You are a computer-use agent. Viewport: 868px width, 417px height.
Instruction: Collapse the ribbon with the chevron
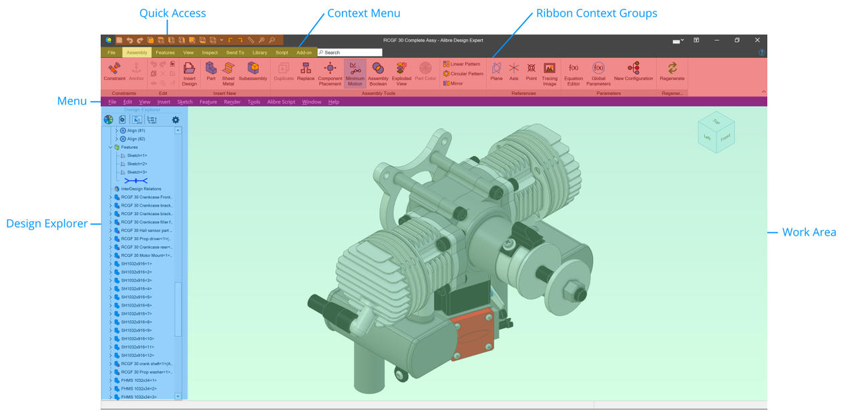pyautogui.click(x=763, y=91)
